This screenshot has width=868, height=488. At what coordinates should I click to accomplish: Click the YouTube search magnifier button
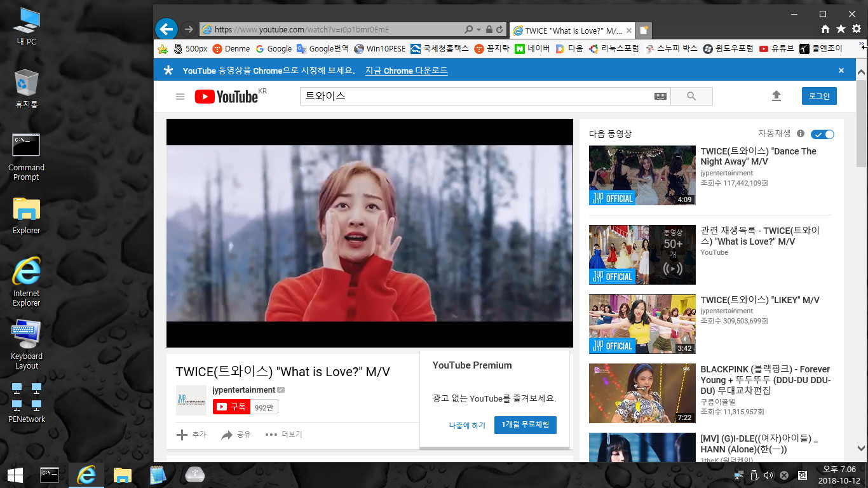point(691,96)
